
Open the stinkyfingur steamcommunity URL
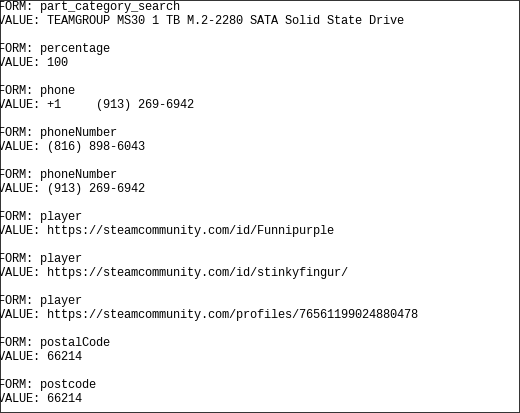[x=197, y=272]
